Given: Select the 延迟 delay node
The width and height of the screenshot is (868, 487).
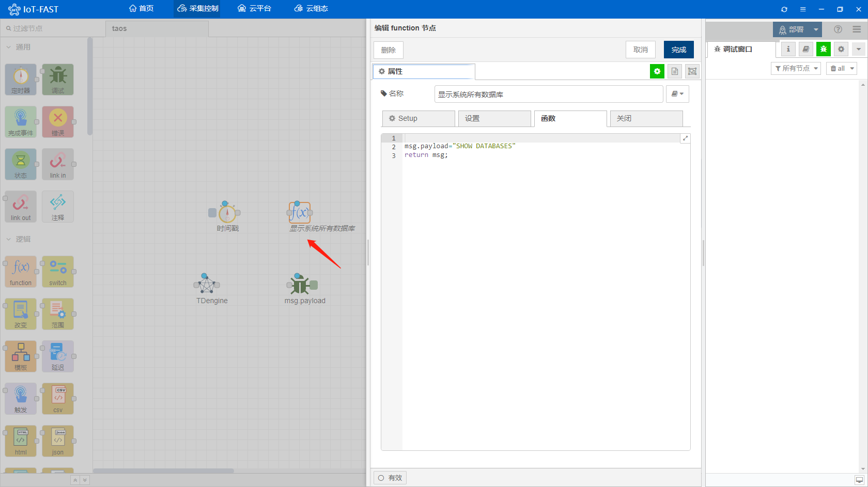Looking at the screenshot, I should 58,356.
